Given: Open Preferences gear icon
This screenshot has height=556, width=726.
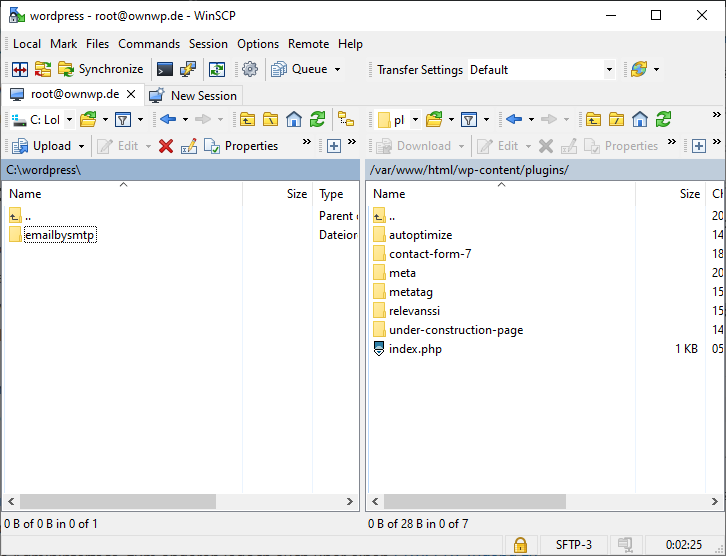Looking at the screenshot, I should pyautogui.click(x=250, y=69).
